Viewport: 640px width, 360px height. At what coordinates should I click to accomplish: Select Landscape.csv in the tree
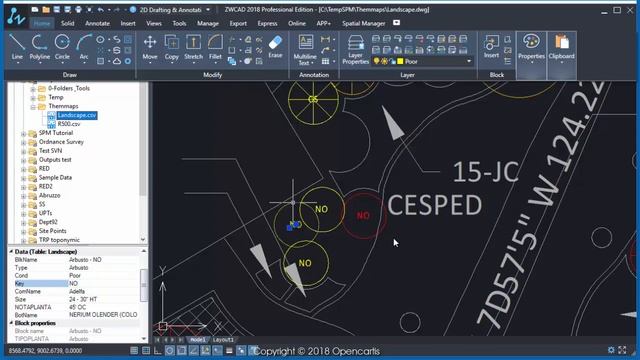click(x=77, y=115)
